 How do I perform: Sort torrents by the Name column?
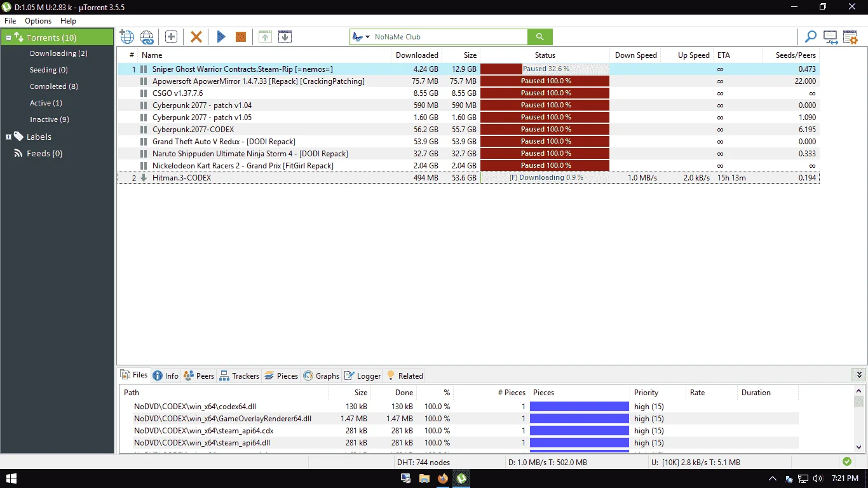coord(152,55)
